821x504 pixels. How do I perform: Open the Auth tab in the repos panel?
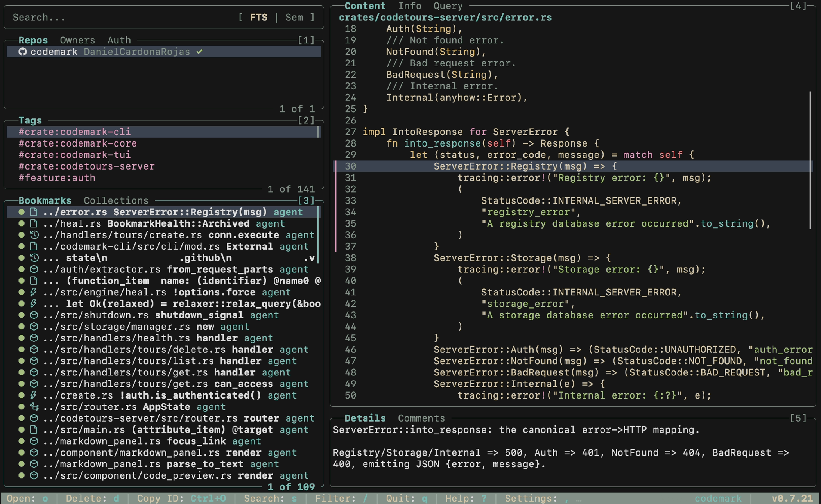click(119, 40)
